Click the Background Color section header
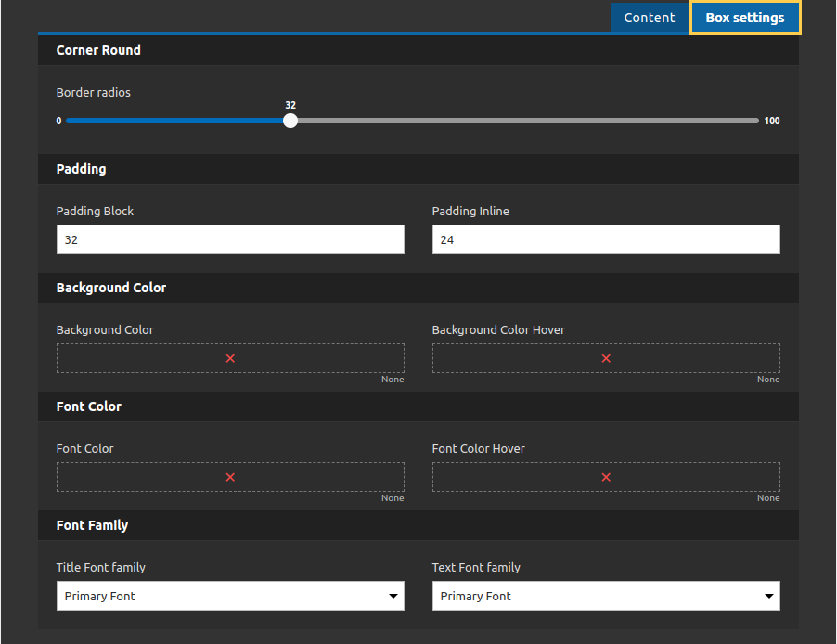Viewport: 837px width, 644px height. pos(418,288)
